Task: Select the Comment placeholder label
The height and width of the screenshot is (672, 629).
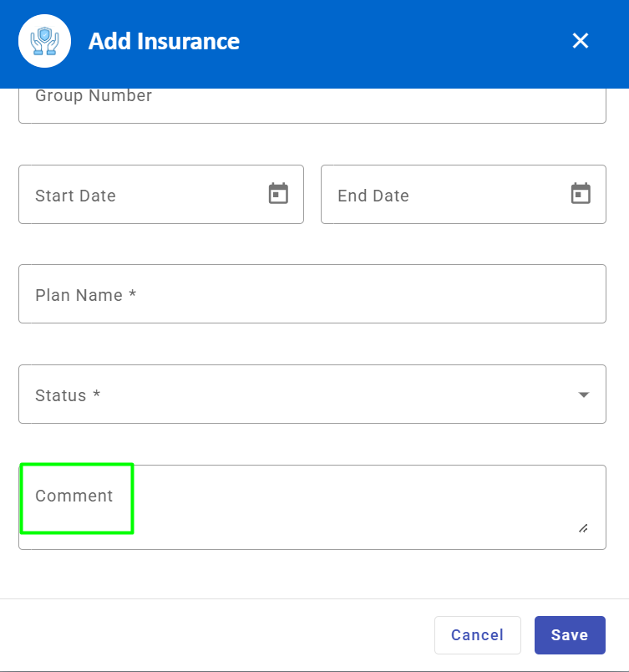Action: tap(74, 496)
